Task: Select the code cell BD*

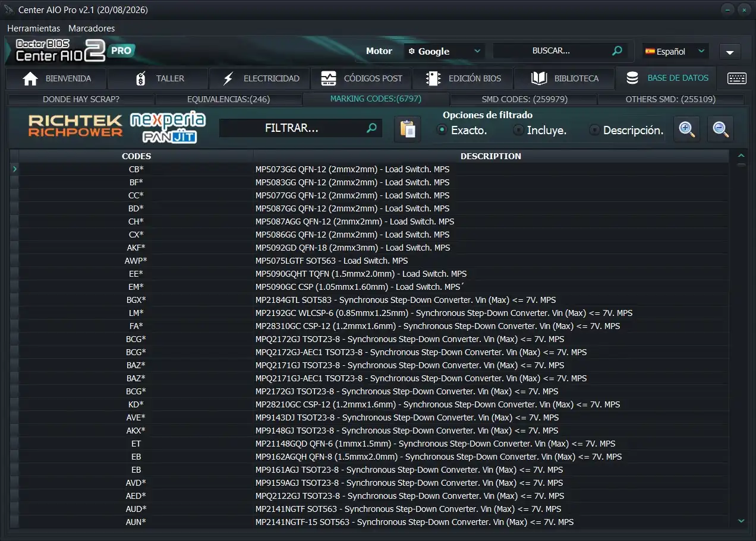Action: pyautogui.click(x=136, y=208)
